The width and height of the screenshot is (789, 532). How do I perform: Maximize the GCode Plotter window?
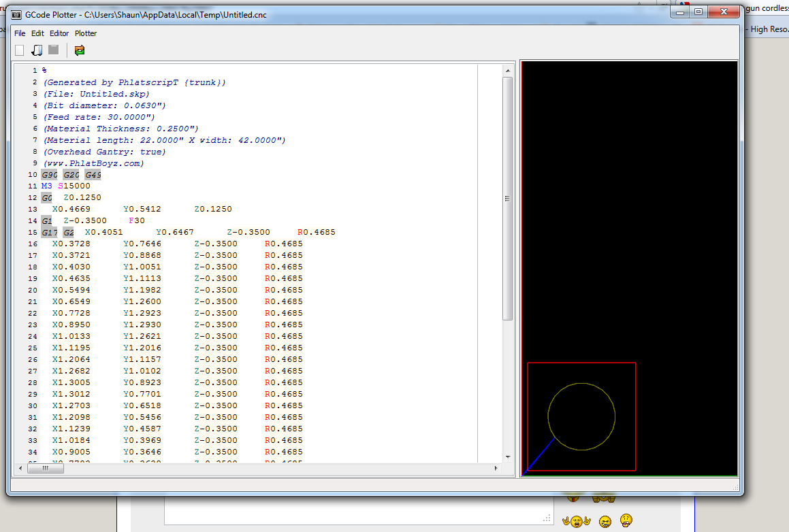coord(698,12)
